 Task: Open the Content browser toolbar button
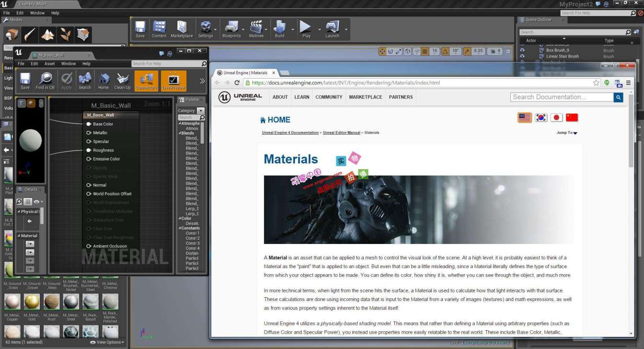(159, 30)
